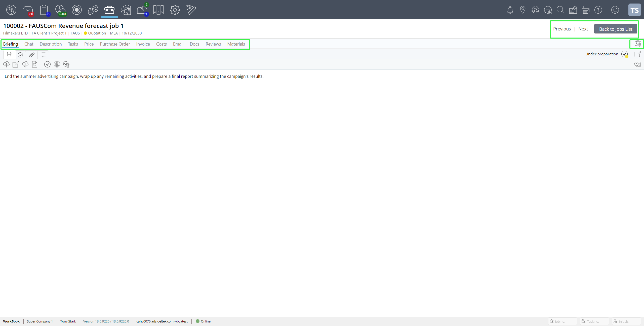This screenshot has width=644, height=326.
Task: Open the pocket knife tools icon
Action: coord(191,10)
